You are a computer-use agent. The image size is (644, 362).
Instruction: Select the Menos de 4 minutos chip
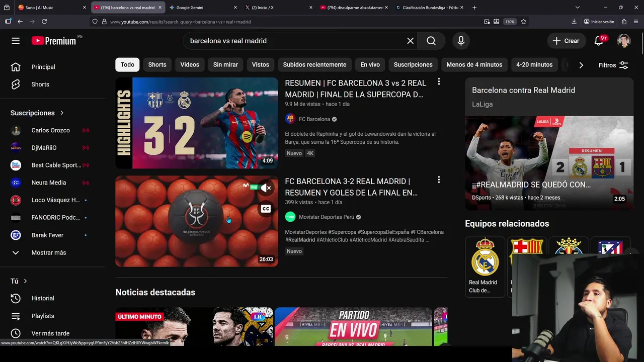point(474,64)
